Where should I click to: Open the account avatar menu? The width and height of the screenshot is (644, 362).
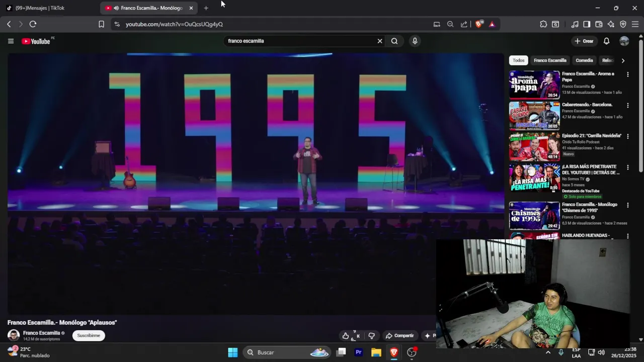pos(624,41)
